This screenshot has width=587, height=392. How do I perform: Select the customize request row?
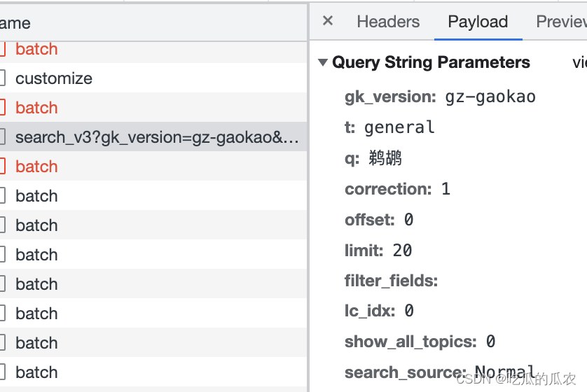pos(54,78)
